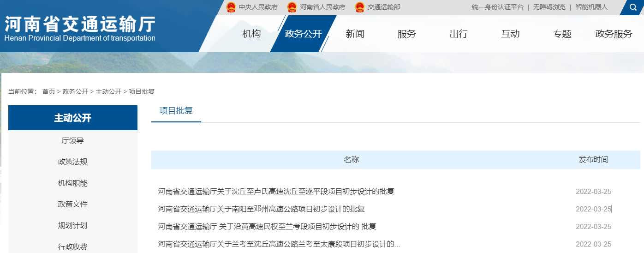Open 无障碍浏览 mode
644x253 pixels.
tap(549, 7)
